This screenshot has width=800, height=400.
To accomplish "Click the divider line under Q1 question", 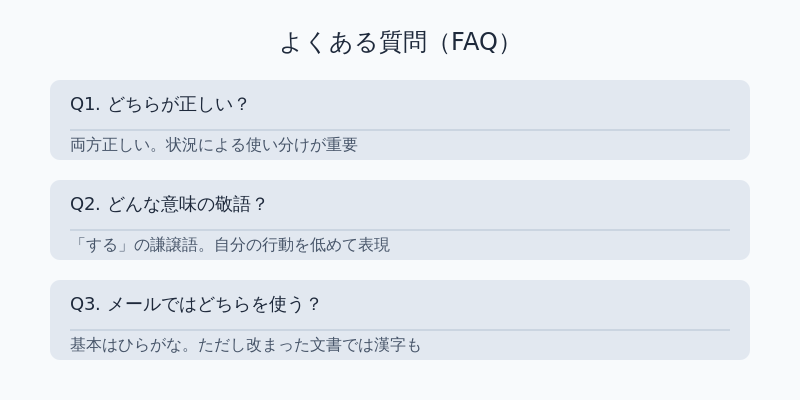I will point(400,130).
